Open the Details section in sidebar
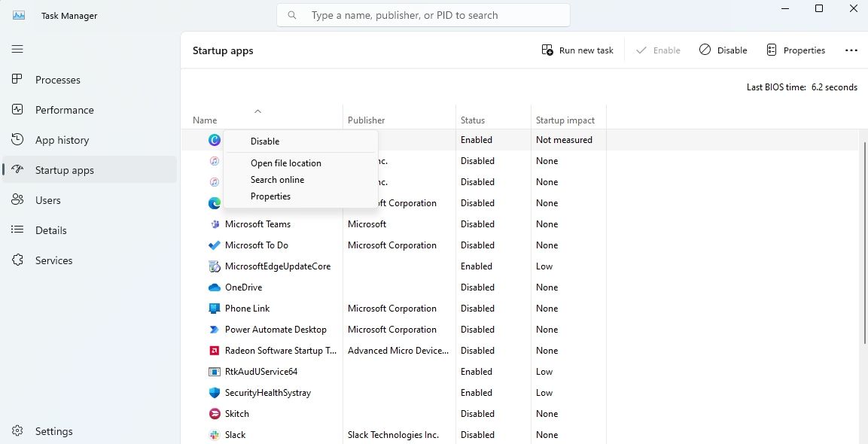 [50, 230]
